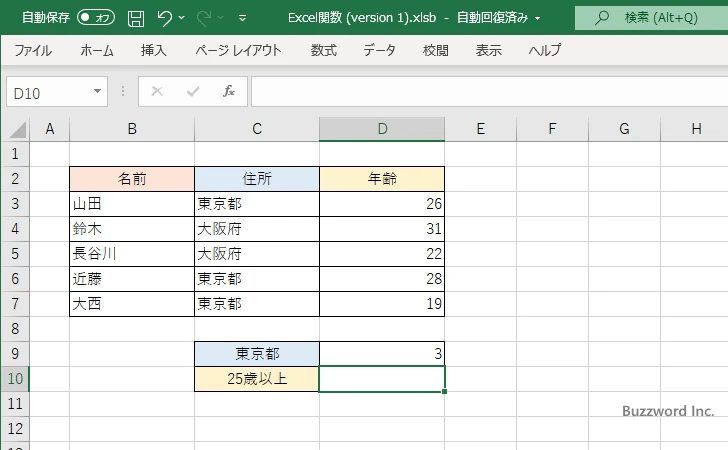Select the 年齢 header cell

pyautogui.click(x=382, y=179)
